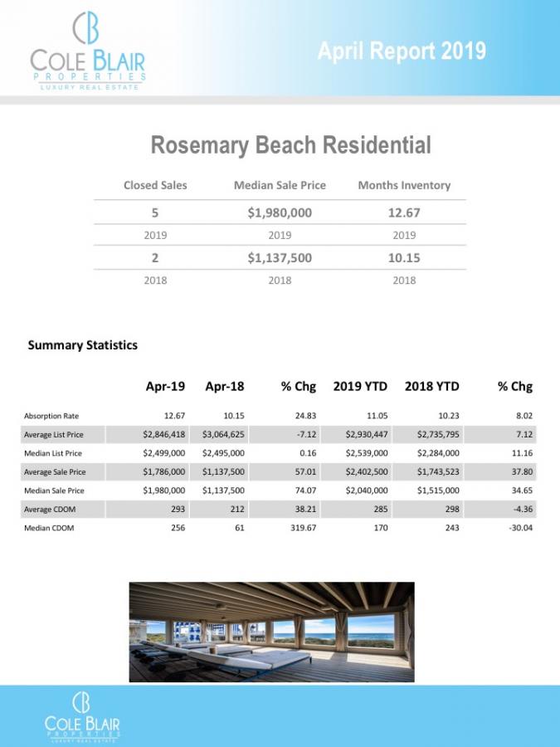Click the Cole Blair Properties header logo
Screen dimensions: 560x747
click(88, 51)
